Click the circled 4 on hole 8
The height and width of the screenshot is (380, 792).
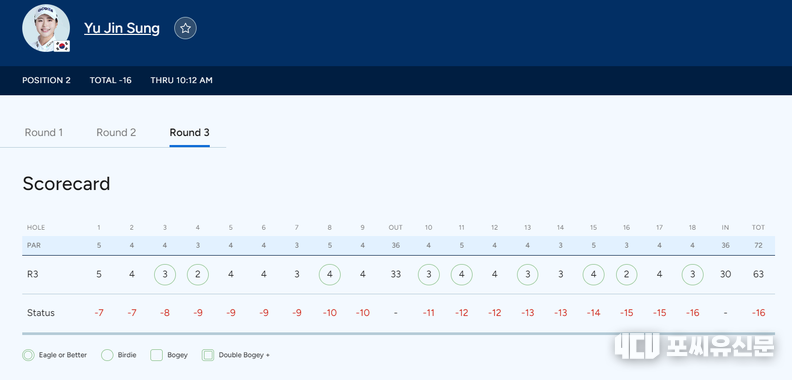329,274
